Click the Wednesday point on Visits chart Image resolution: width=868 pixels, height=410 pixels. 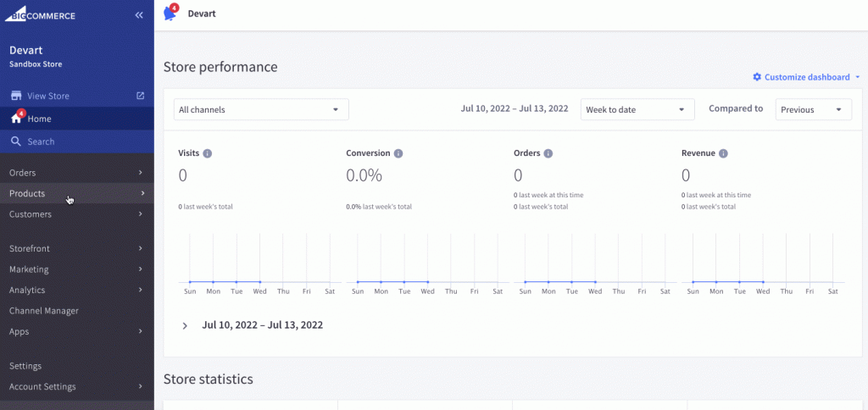(x=259, y=281)
